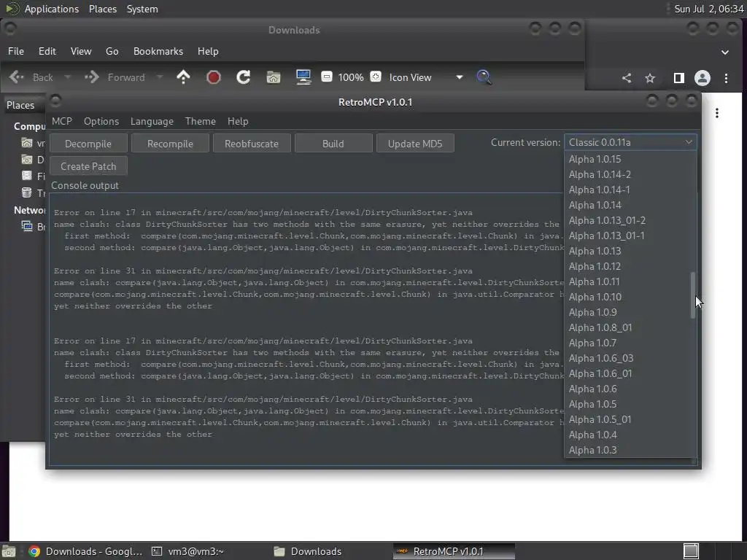Open Chrome profile avatar icon

click(703, 78)
